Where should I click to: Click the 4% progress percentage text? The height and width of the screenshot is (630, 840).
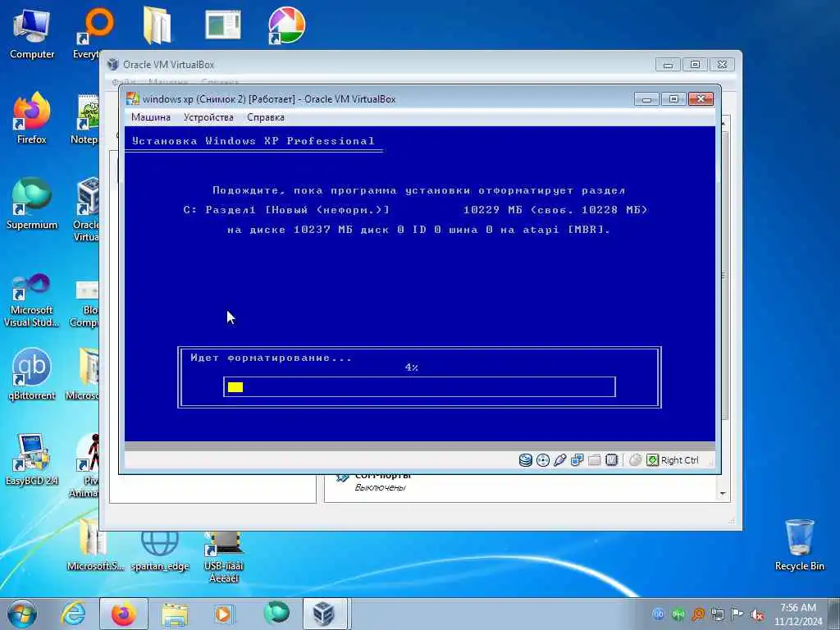point(412,367)
